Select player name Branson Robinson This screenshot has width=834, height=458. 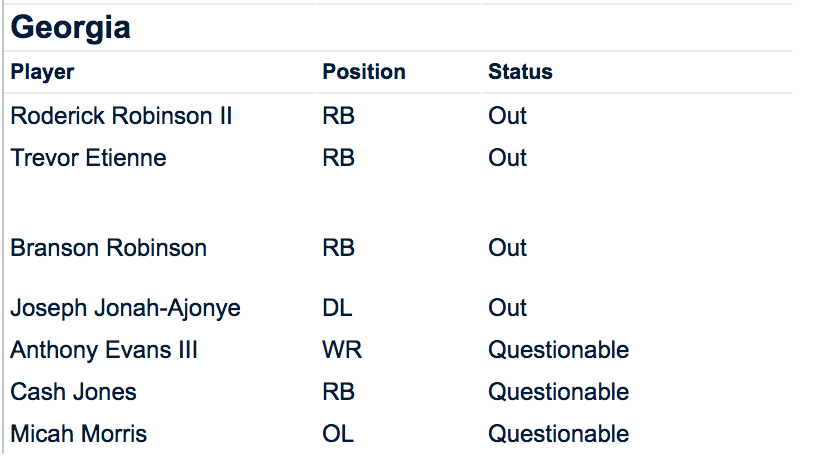point(108,248)
